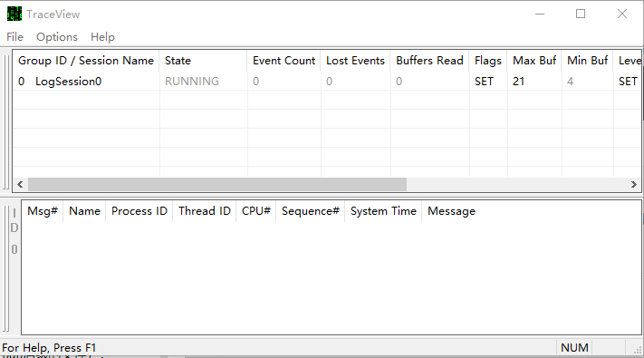Click the Lost Events value 0
This screenshot has height=358, width=644.
click(x=329, y=82)
